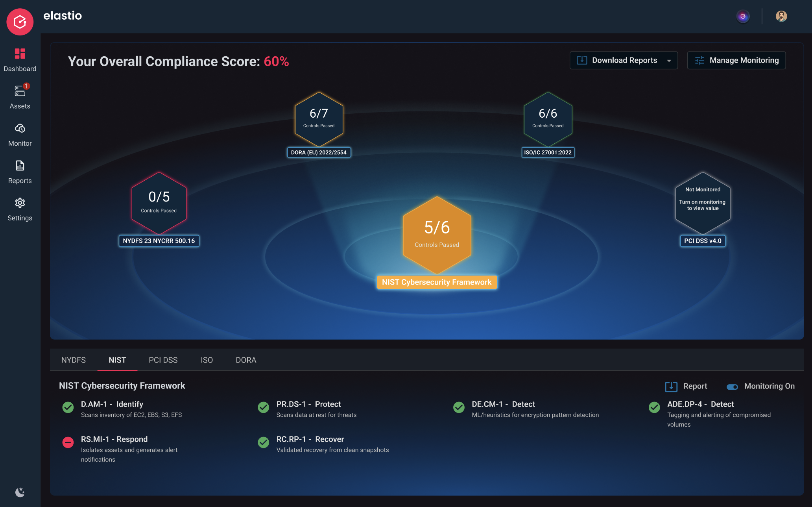The height and width of the screenshot is (507, 812).
Task: Switch to the PCI DSS tab
Action: point(163,360)
